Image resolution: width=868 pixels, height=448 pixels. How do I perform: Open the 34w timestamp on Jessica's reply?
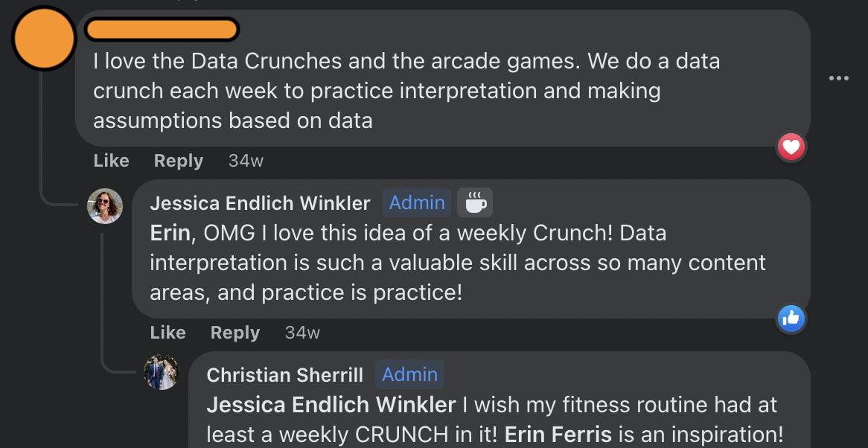301,332
